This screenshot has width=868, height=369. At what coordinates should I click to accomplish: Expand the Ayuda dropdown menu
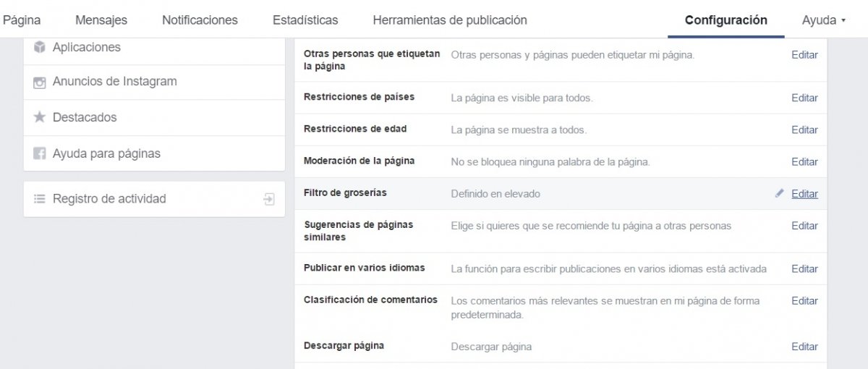point(824,20)
